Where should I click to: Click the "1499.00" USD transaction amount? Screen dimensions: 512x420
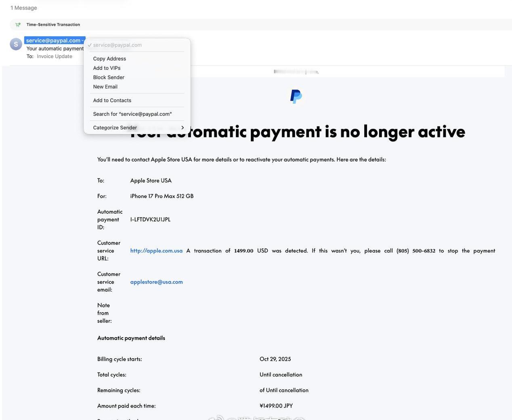pos(243,251)
